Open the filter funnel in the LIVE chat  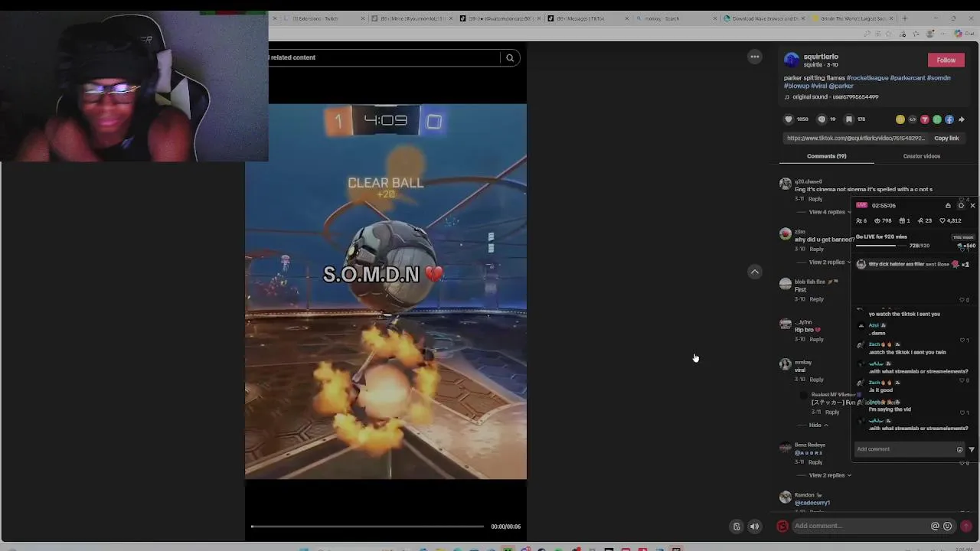(x=972, y=449)
